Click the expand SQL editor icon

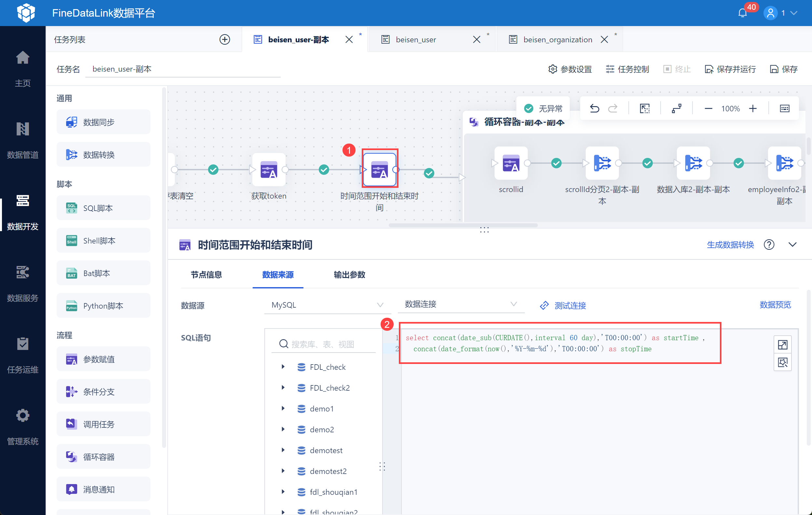click(x=782, y=345)
